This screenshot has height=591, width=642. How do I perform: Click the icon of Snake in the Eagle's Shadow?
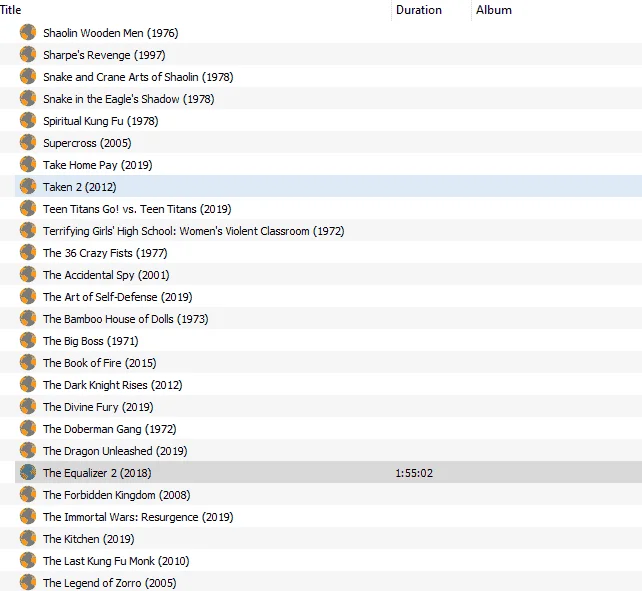pos(28,98)
